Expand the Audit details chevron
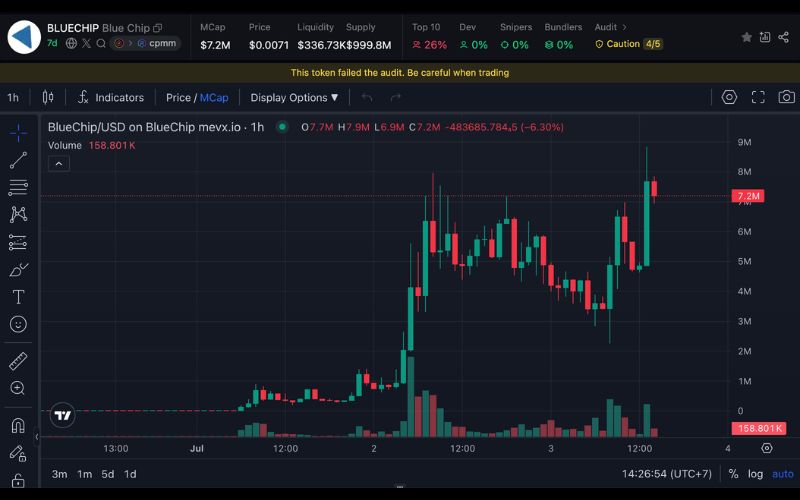Viewport: 800px width, 500px height. click(x=624, y=27)
